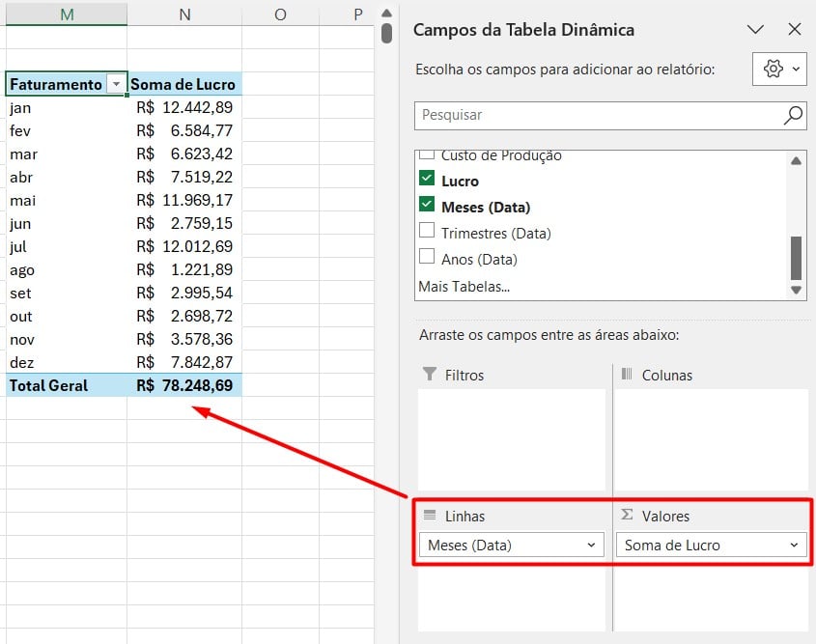Open the task pane options chevron
This screenshot has width=816, height=644.
point(755,29)
